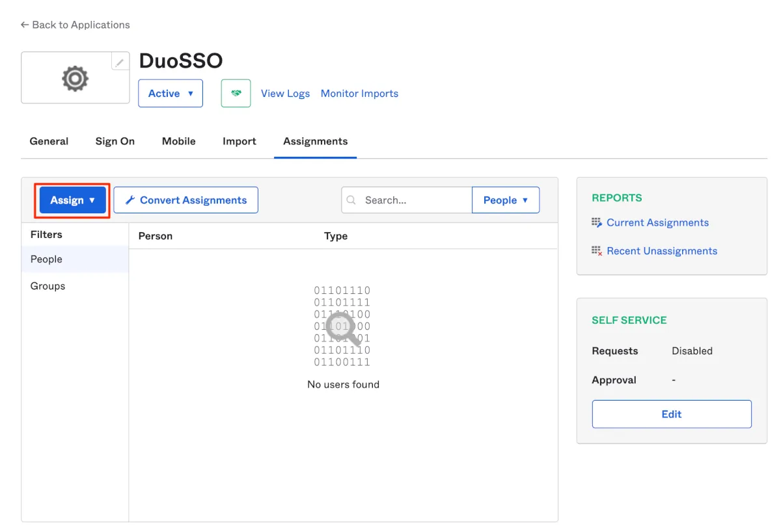
Task: Switch to the General tab
Action: [49, 141]
